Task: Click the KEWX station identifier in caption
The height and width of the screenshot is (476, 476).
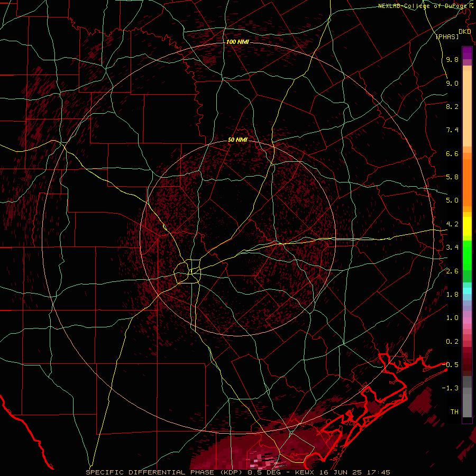Action: [x=305, y=472]
